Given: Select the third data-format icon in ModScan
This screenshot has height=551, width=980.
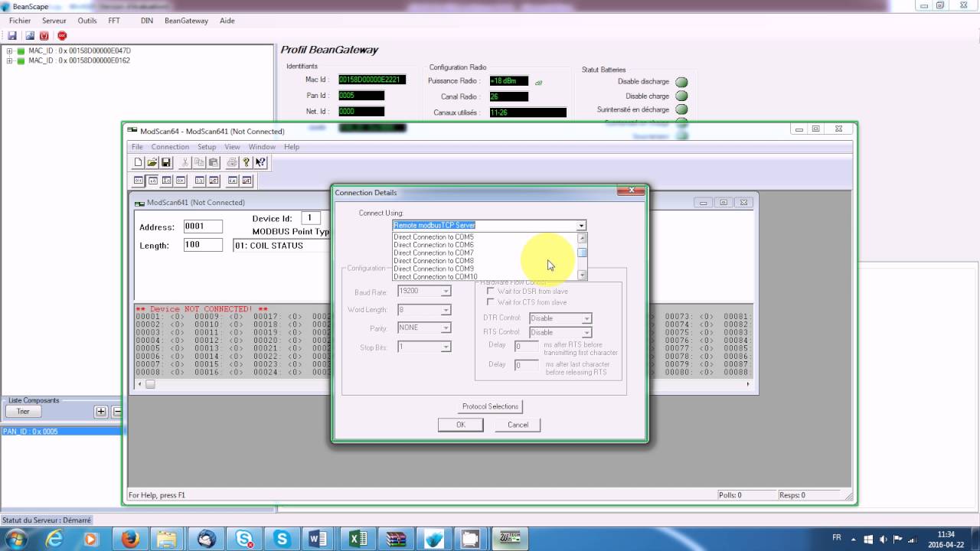Looking at the screenshot, I should pyautogui.click(x=166, y=181).
